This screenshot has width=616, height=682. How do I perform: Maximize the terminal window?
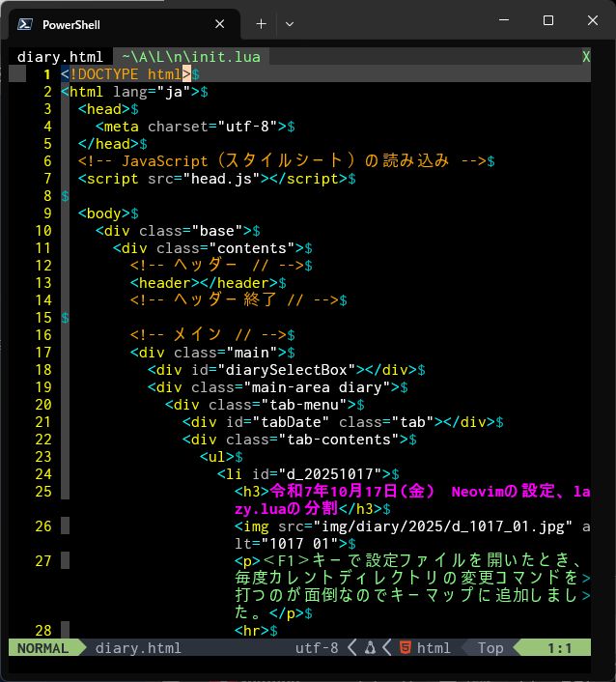(548, 21)
